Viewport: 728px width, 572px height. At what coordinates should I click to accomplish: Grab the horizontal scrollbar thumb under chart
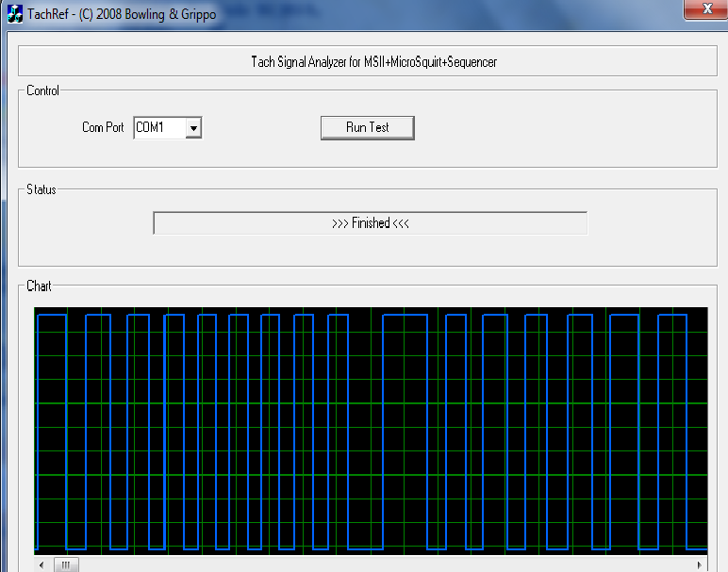point(66,565)
